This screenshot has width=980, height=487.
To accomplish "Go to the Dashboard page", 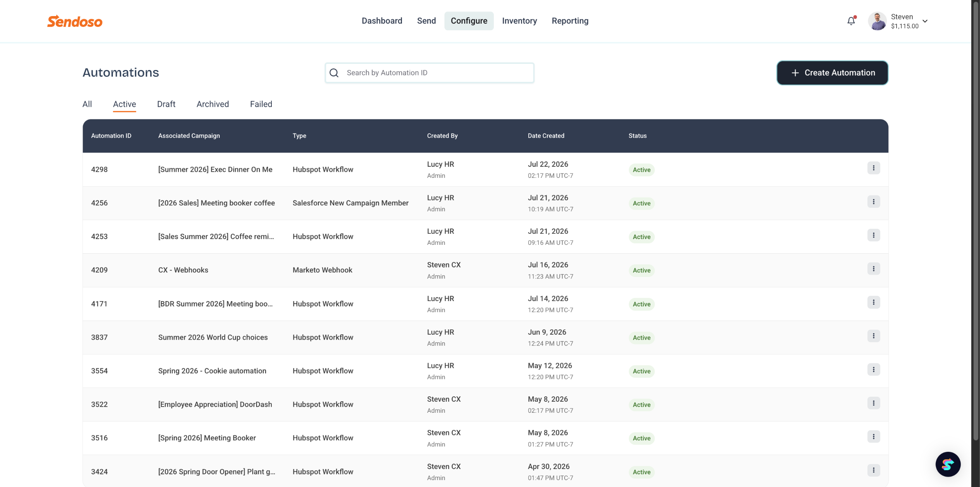I will (x=382, y=21).
